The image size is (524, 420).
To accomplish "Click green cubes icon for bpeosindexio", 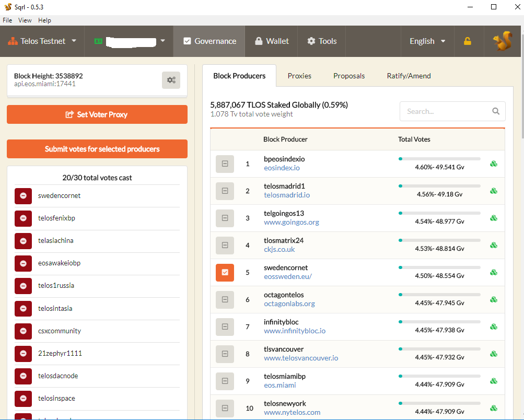I will click(494, 164).
